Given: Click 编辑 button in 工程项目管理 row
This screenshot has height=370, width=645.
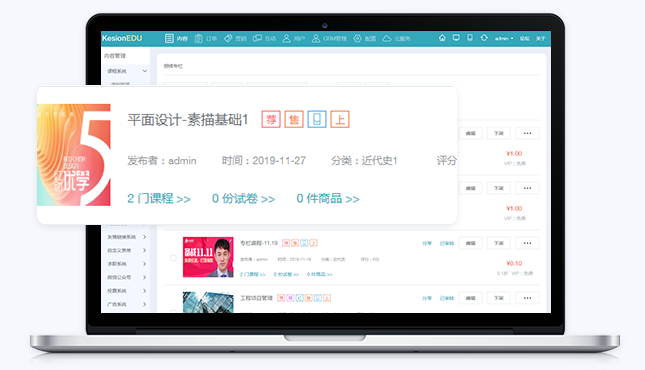Looking at the screenshot, I should pos(470,298).
